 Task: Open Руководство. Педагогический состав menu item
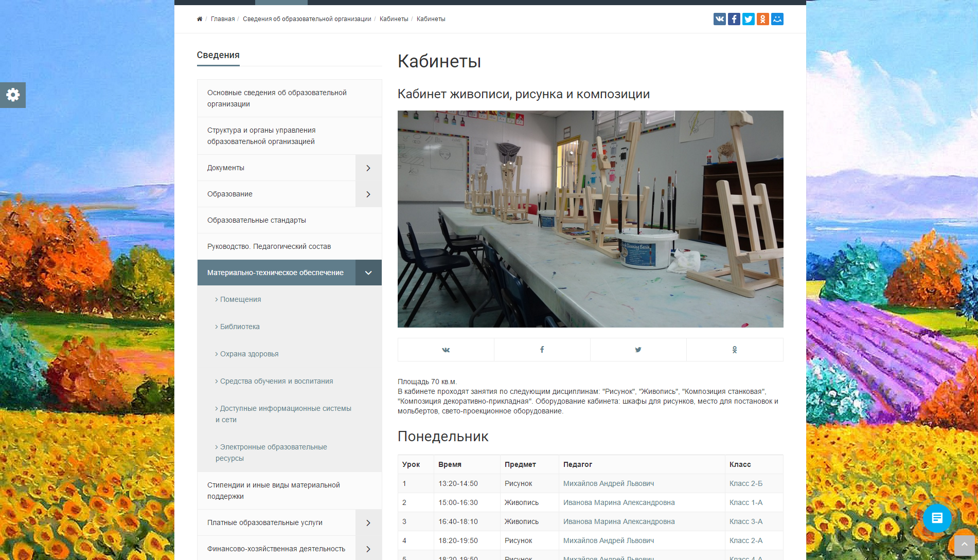269,246
